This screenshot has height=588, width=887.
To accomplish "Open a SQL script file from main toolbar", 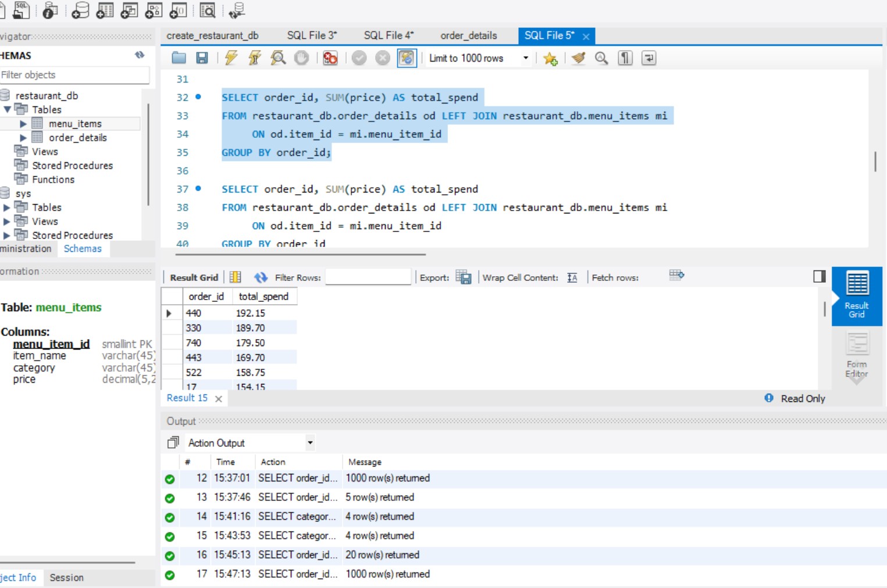I will coord(22,9).
